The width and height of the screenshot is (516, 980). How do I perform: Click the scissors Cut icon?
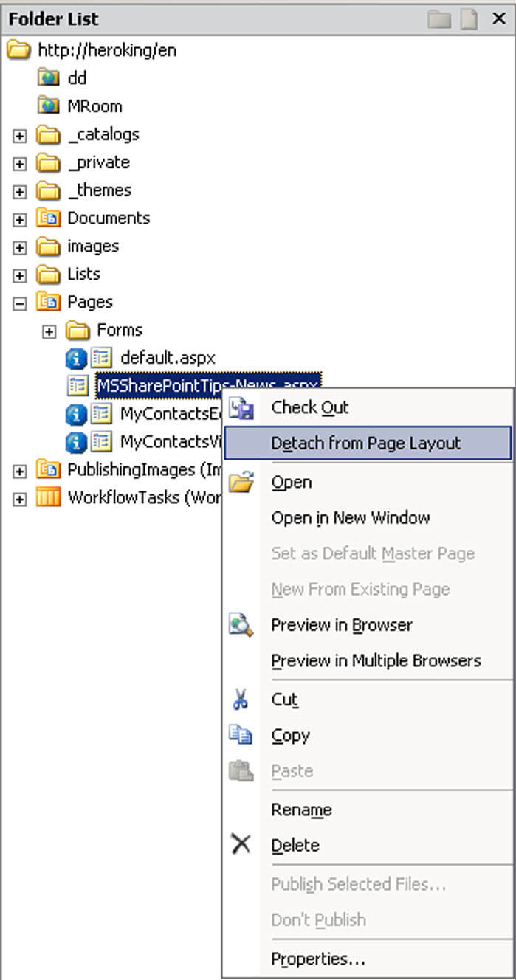241,700
